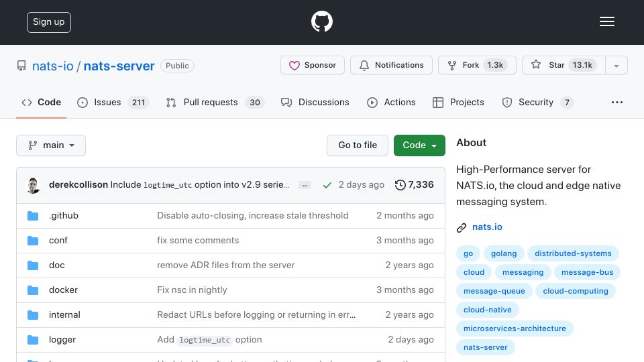The height and width of the screenshot is (362, 644).
Task: Open the main branch selector dropdown
Action: point(51,145)
